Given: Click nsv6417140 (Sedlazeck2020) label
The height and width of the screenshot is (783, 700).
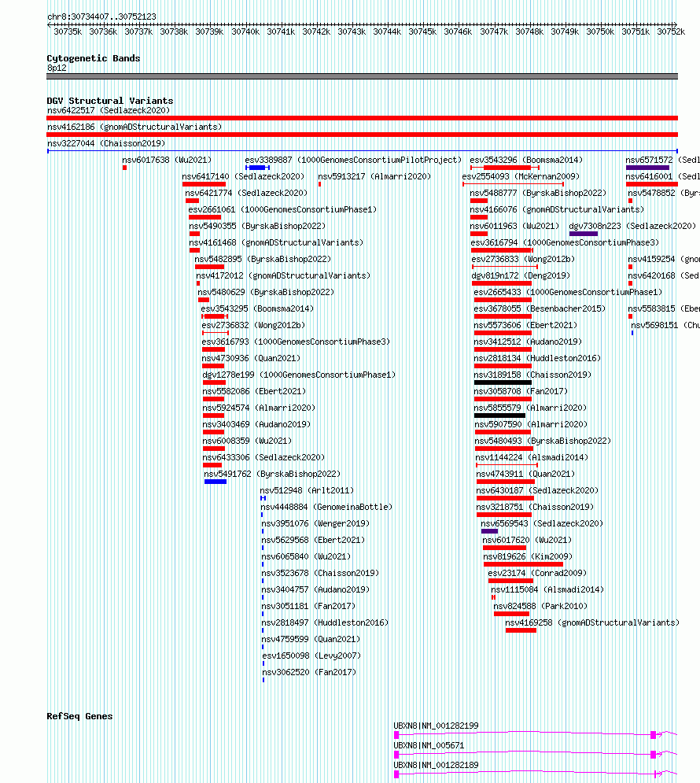Looking at the screenshot, I should point(243,176).
